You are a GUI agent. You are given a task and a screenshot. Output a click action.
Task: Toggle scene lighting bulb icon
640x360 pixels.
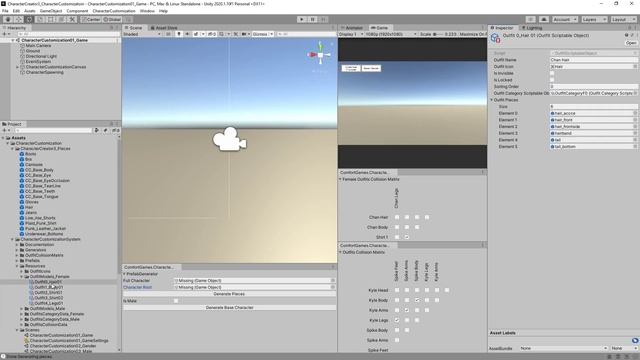[179, 34]
